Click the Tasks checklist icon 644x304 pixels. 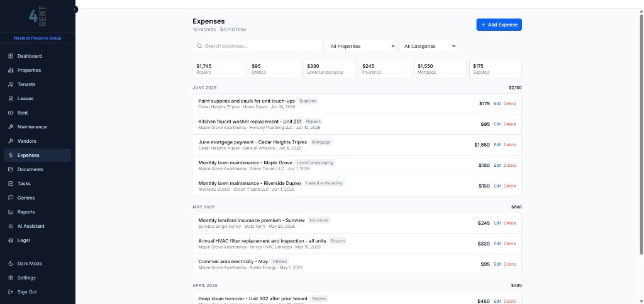pos(11,184)
